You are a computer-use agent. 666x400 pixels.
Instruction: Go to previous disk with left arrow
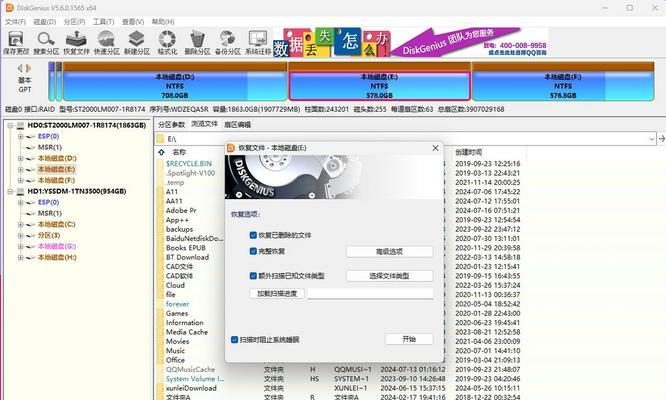click(x=20, y=68)
